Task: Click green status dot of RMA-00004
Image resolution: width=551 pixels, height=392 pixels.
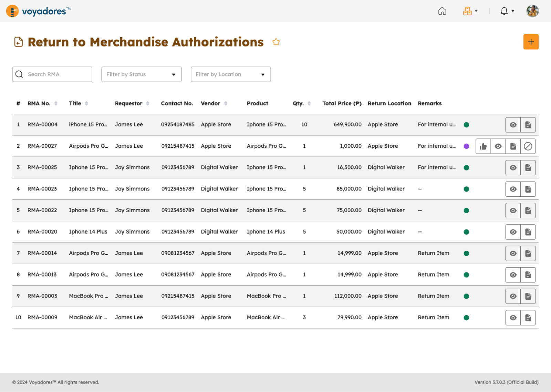Action: coord(466,125)
